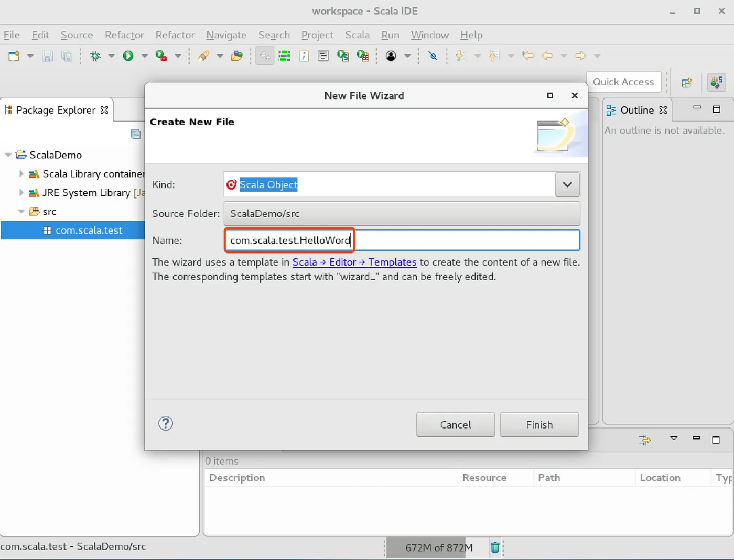Screen dimensions: 734x560
Task: Click the Name input field
Action: [x=402, y=240]
